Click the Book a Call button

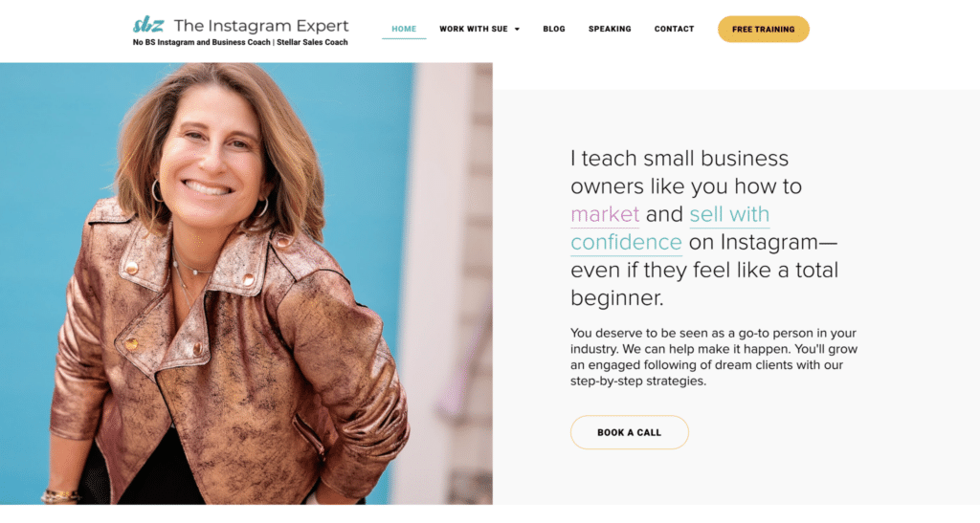point(630,432)
